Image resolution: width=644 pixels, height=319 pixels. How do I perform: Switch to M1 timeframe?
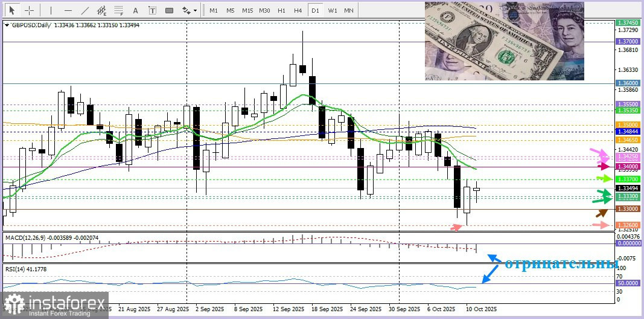pyautogui.click(x=214, y=10)
